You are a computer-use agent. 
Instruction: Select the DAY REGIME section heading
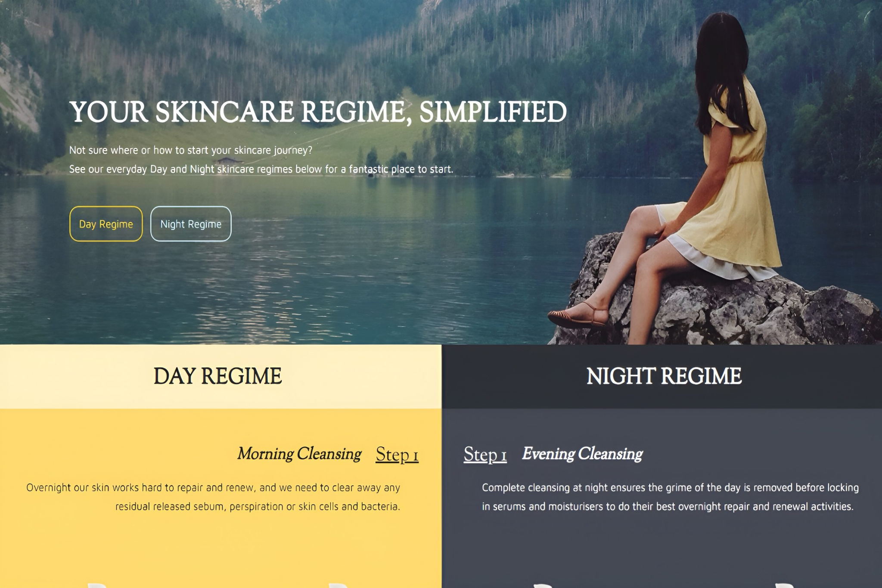(217, 376)
